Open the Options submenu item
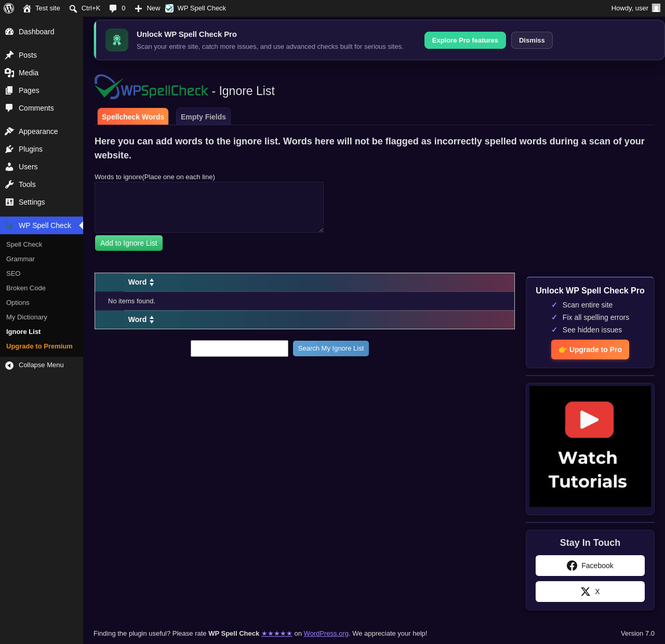This screenshot has width=665, height=644. 18,303
